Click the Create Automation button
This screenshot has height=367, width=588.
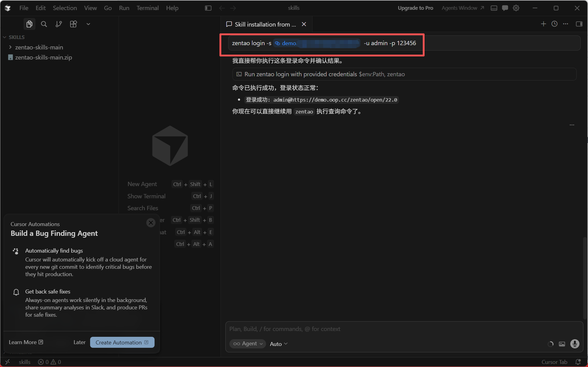122,342
